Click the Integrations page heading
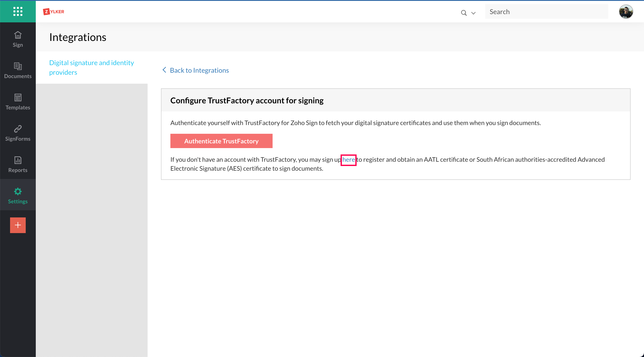The image size is (644, 357). coord(78,37)
